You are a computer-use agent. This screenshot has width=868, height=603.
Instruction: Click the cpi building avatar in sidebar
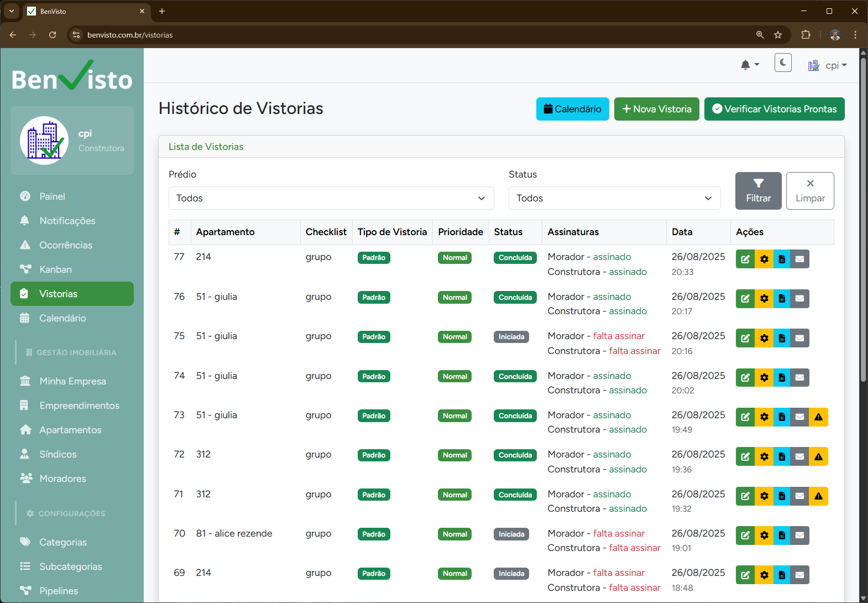click(44, 141)
